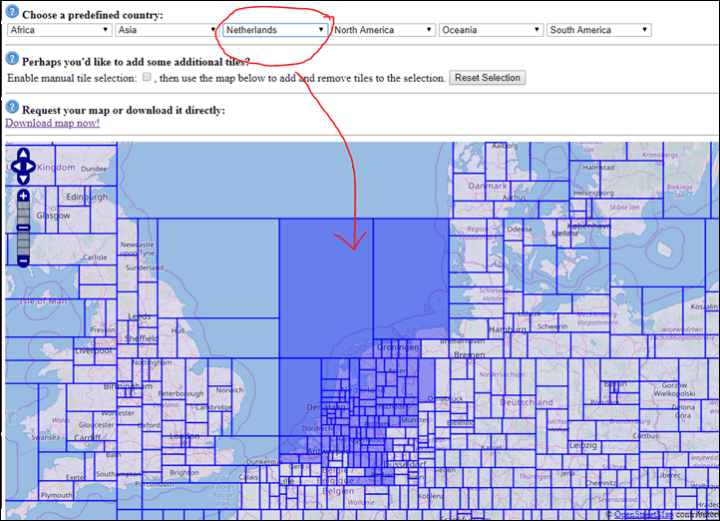Open the South America dropdown
The height and width of the screenshot is (521, 720).
click(x=599, y=30)
